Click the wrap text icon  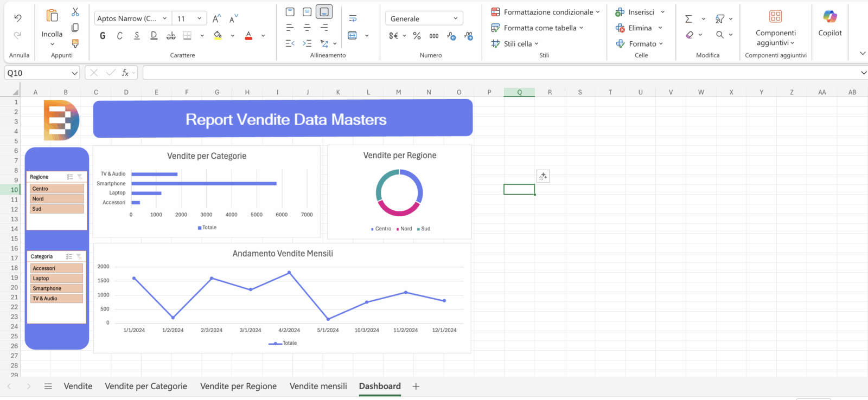[353, 18]
